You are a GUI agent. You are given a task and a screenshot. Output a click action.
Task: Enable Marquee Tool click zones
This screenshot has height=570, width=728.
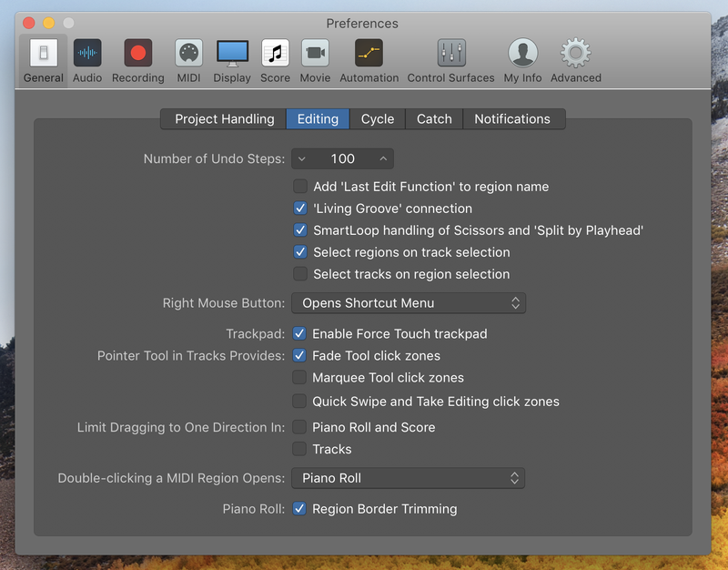point(299,377)
